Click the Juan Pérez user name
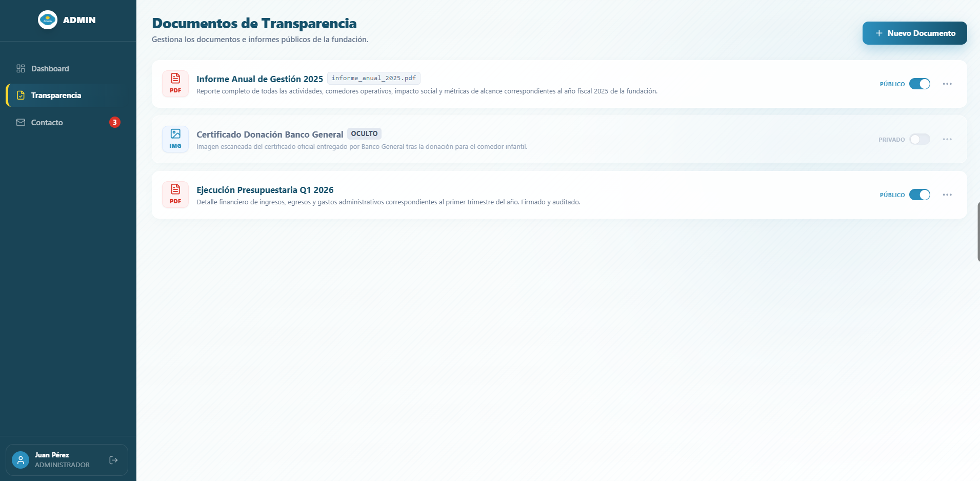This screenshot has width=980, height=481. point(52,455)
